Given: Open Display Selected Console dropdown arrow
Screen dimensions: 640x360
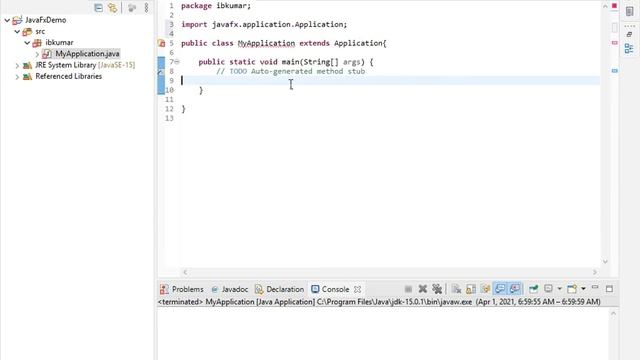Looking at the screenshot, I should coord(560,289).
